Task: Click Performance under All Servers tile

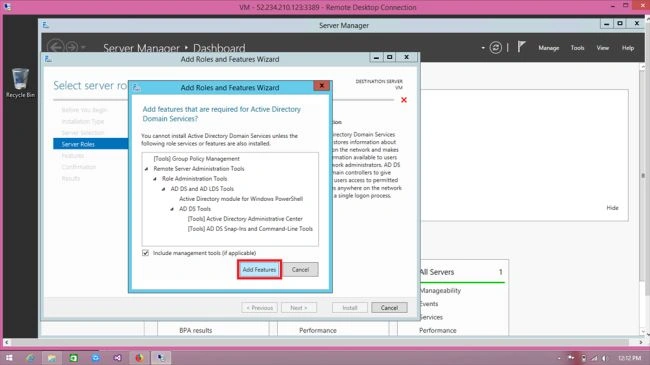Action: pyautogui.click(x=438, y=331)
